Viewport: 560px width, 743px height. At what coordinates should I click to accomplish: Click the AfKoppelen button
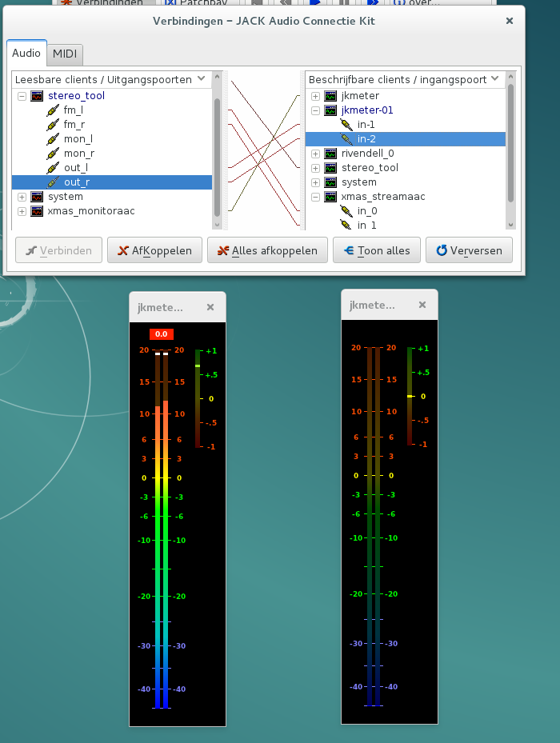(154, 250)
